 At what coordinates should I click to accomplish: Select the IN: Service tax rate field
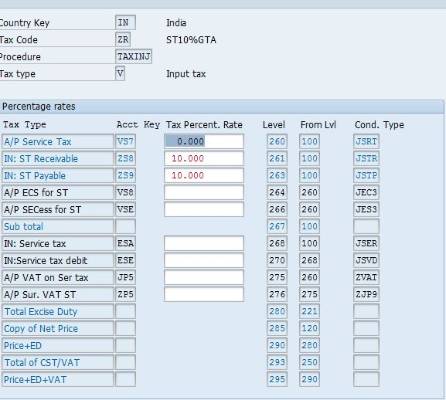pyautogui.click(x=204, y=243)
